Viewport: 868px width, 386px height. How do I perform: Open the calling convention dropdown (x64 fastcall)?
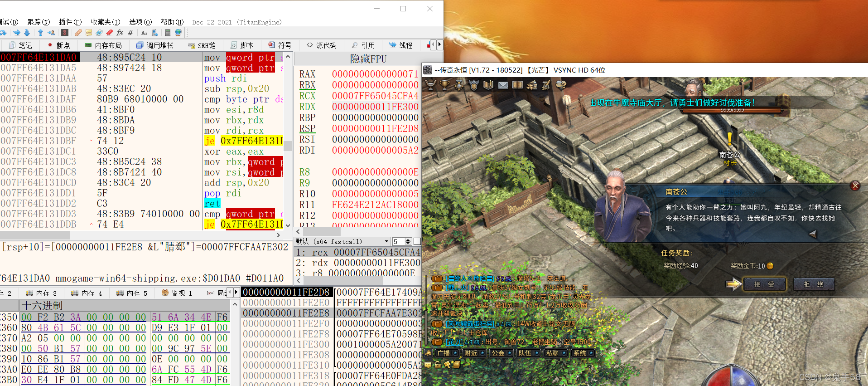coord(342,241)
